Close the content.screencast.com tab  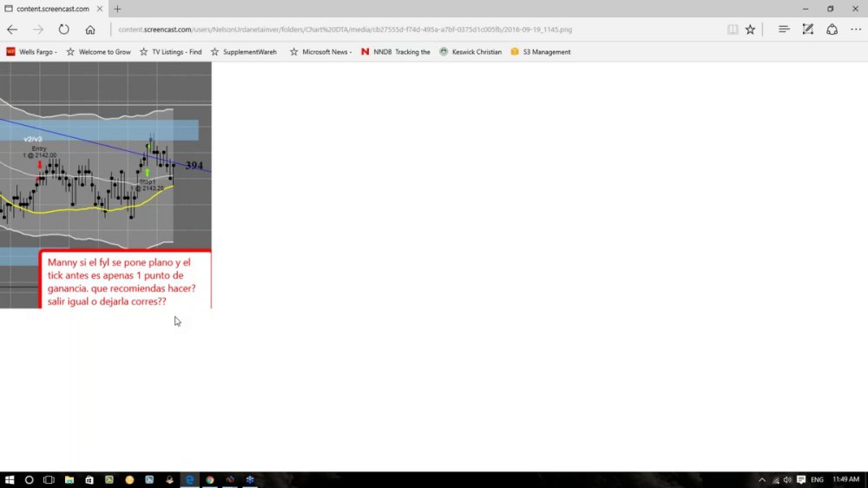tap(100, 9)
